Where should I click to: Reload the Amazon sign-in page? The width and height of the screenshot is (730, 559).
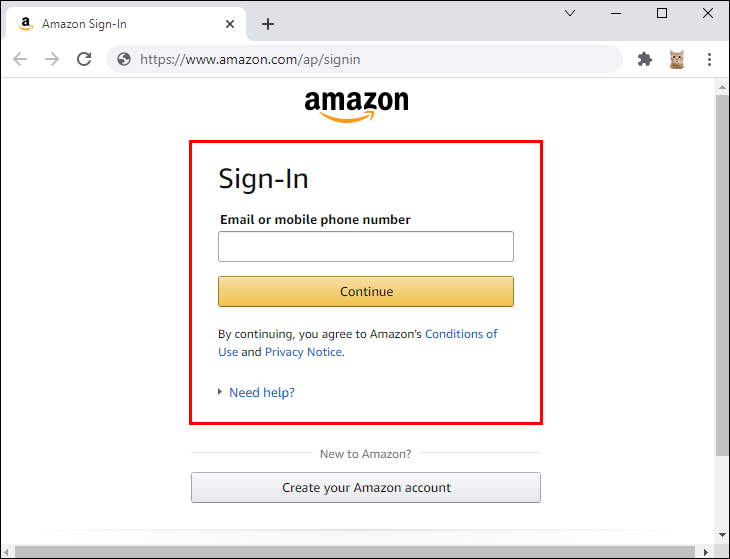pyautogui.click(x=84, y=59)
